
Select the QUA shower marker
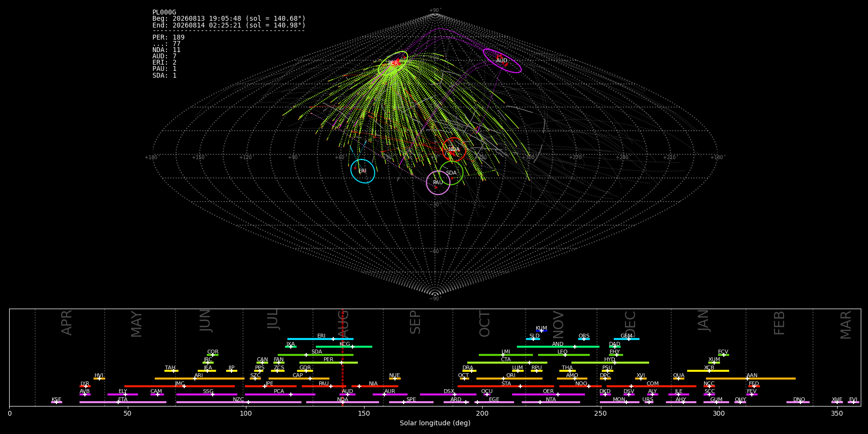pos(678,379)
